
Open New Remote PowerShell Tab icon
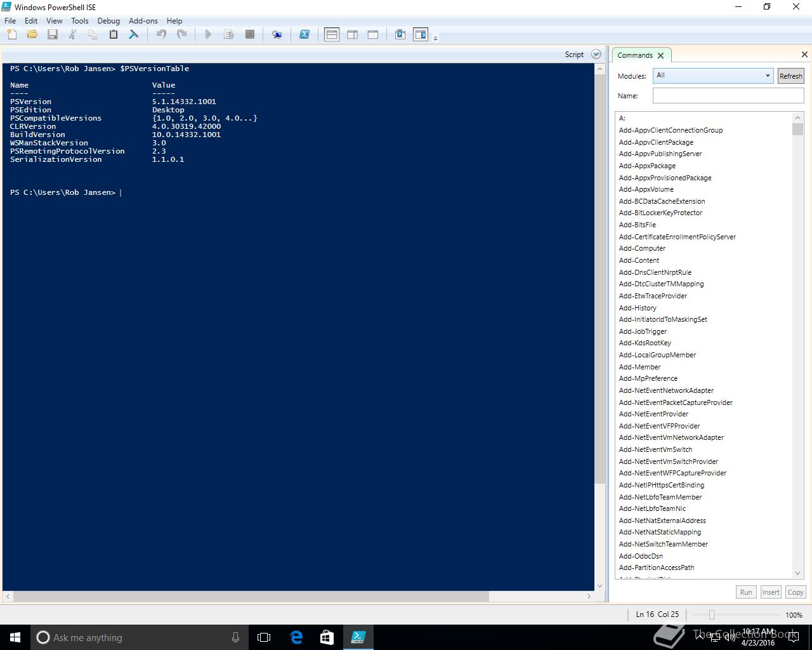coord(277,34)
